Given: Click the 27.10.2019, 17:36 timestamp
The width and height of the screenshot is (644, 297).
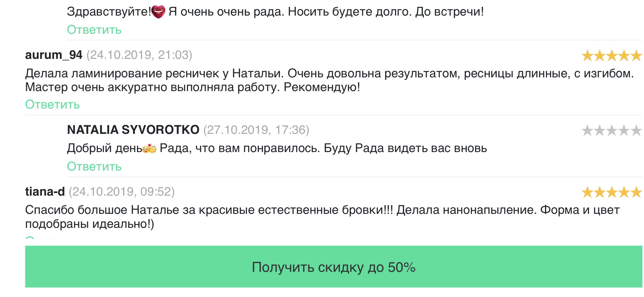Looking at the screenshot, I should pyautogui.click(x=256, y=130).
